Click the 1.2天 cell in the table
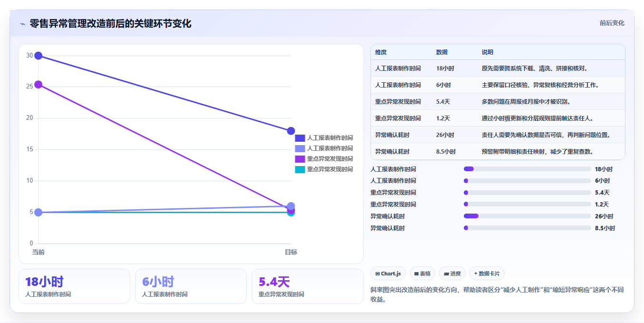644x323 pixels. (443, 118)
